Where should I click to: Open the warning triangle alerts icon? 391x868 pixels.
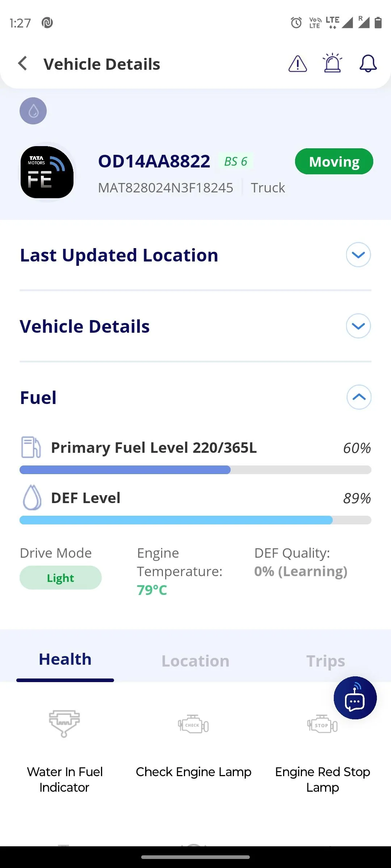[x=298, y=64]
